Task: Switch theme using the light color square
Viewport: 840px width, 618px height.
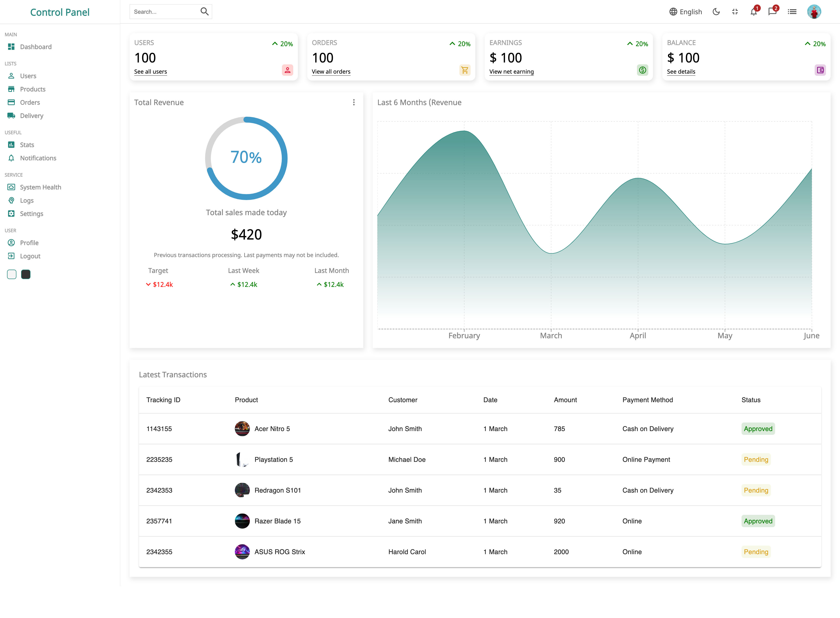Action: pos(11,274)
